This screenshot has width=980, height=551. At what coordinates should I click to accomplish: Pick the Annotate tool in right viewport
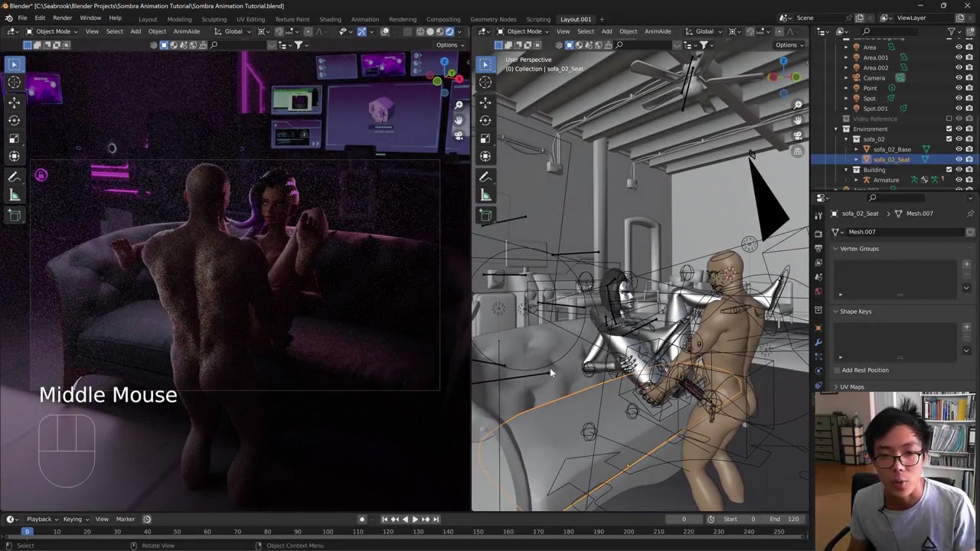(485, 177)
